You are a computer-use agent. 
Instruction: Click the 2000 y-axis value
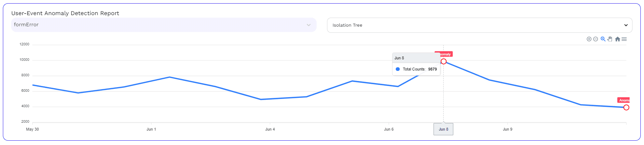[x=25, y=122]
